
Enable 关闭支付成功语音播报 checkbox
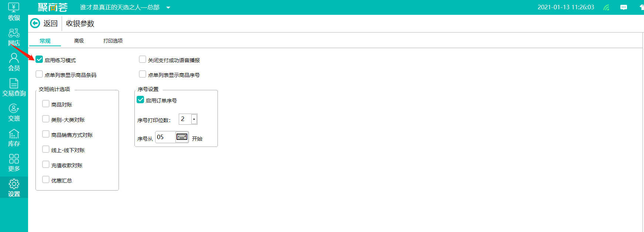tap(143, 59)
